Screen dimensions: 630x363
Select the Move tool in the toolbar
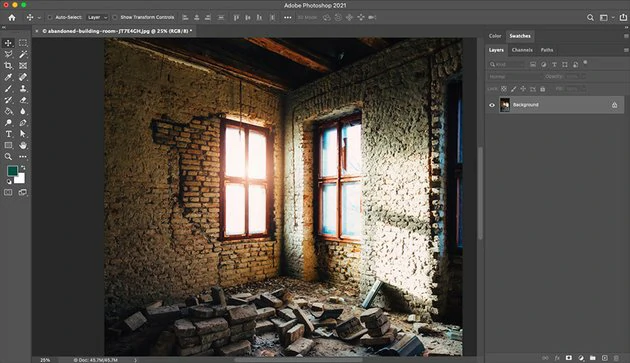click(8, 43)
